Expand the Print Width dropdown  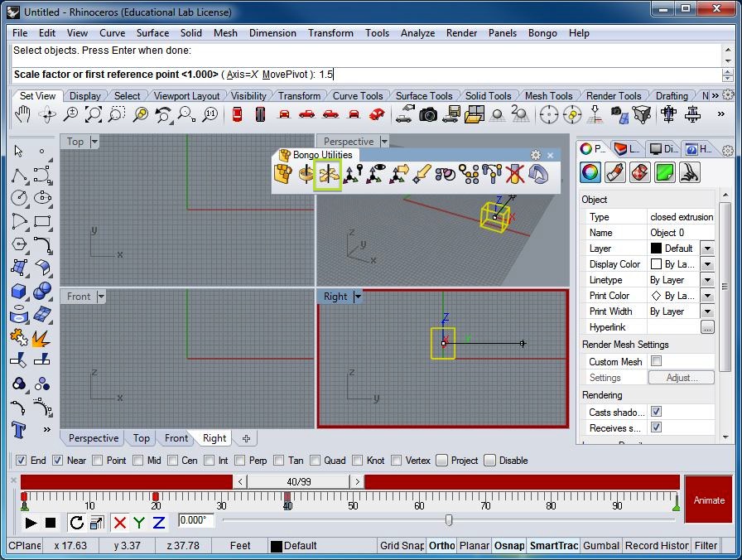[707, 311]
